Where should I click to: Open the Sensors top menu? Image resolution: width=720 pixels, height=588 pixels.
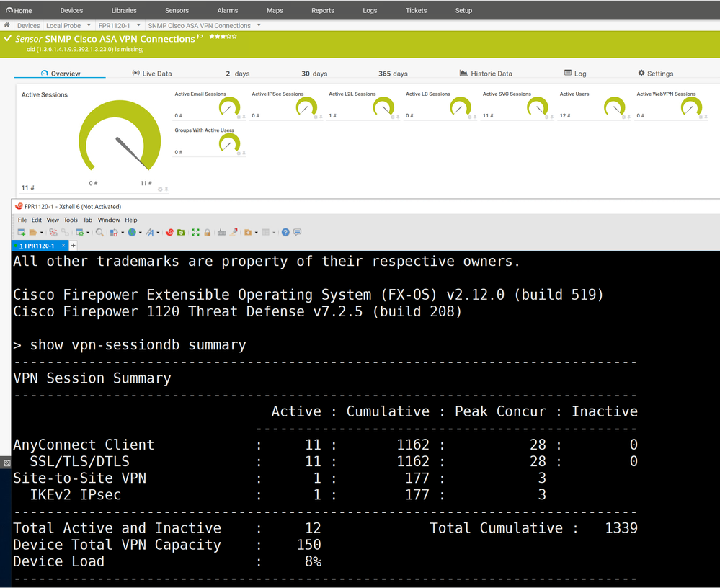(x=177, y=10)
